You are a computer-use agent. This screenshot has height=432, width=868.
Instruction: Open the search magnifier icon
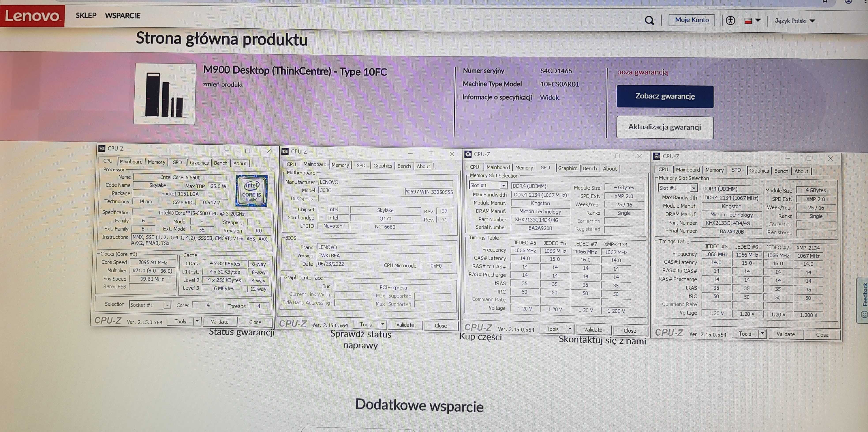pyautogui.click(x=649, y=20)
